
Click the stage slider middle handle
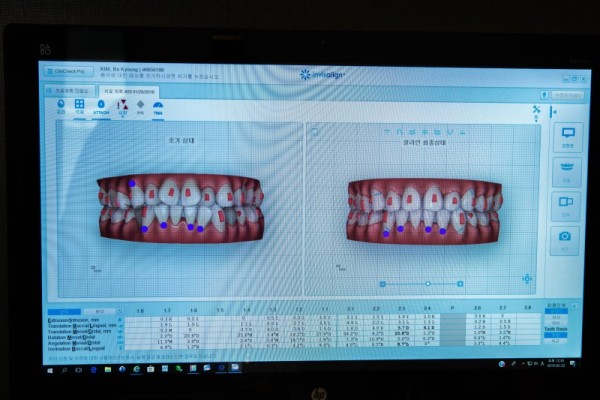[428, 284]
